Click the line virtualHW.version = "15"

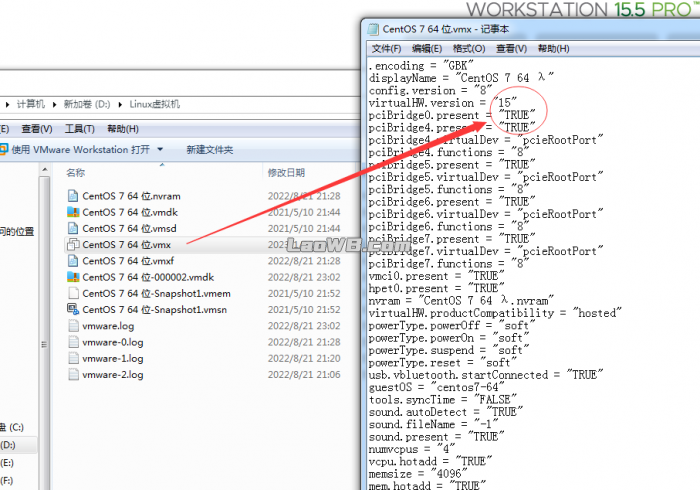click(x=442, y=103)
